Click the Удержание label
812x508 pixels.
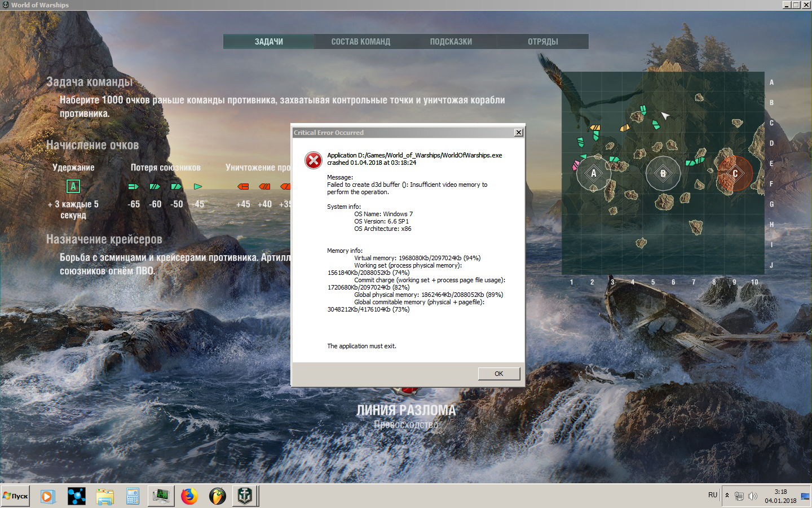point(73,168)
